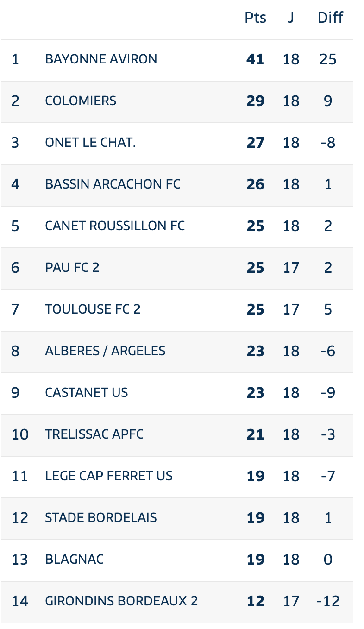Open ALBERES / ARGELES team entry

pyautogui.click(x=105, y=351)
